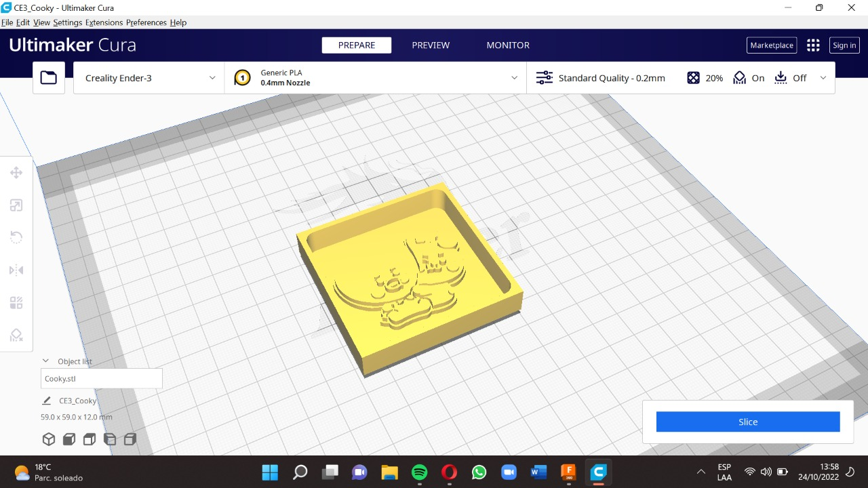Open Spotify from the taskbar
868x488 pixels.
click(x=420, y=472)
